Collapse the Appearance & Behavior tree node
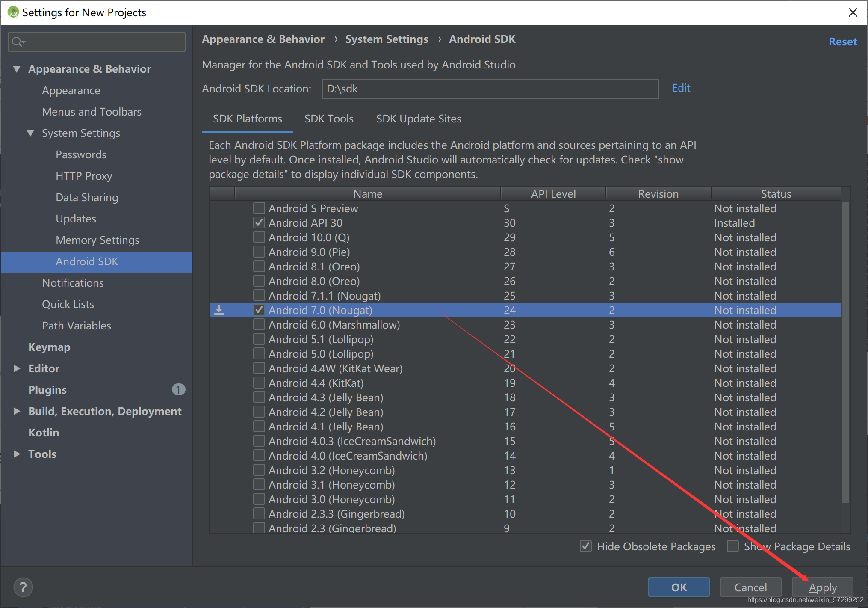The height and width of the screenshot is (608, 868). point(17,69)
